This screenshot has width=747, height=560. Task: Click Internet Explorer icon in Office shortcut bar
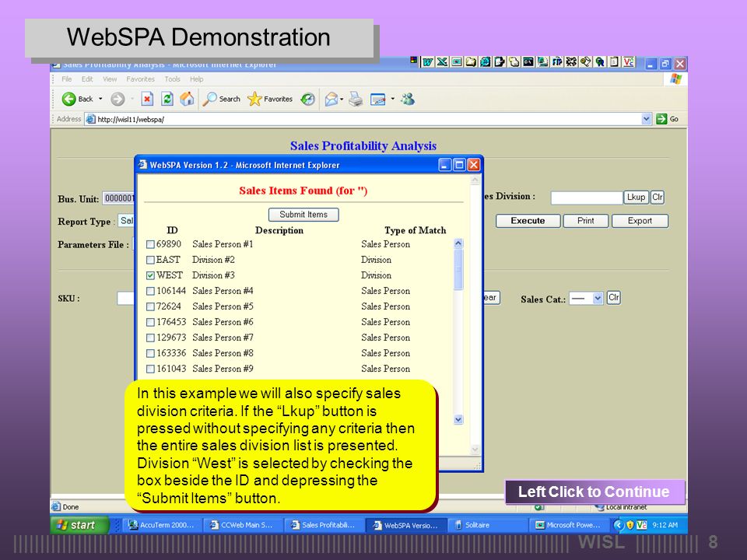(485, 62)
